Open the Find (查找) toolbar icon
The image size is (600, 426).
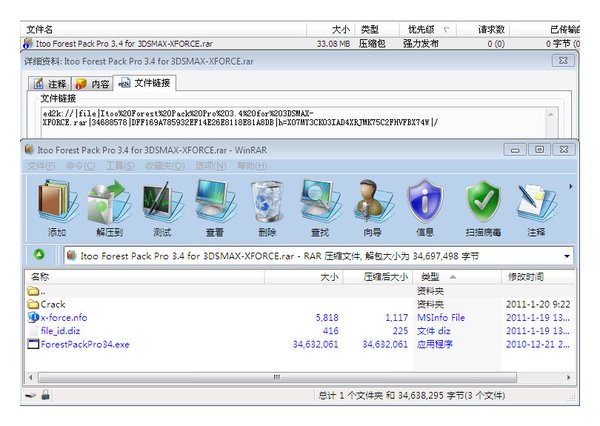pyautogui.click(x=320, y=207)
